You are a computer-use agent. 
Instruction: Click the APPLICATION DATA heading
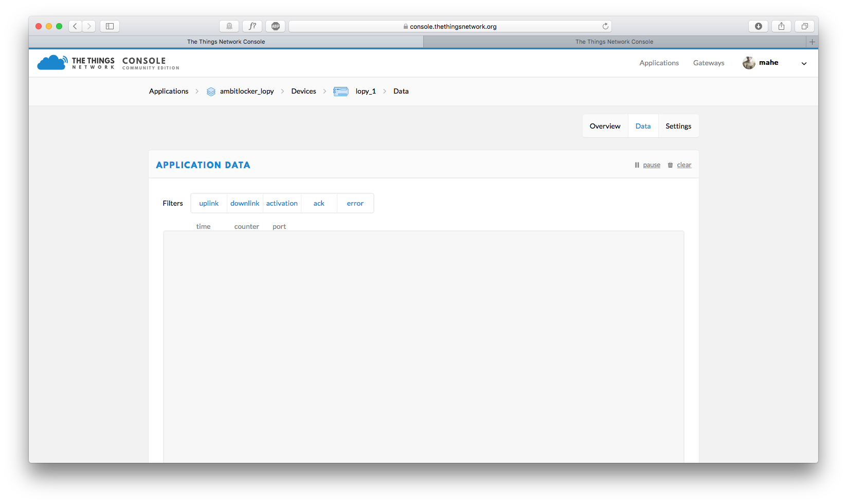click(203, 165)
